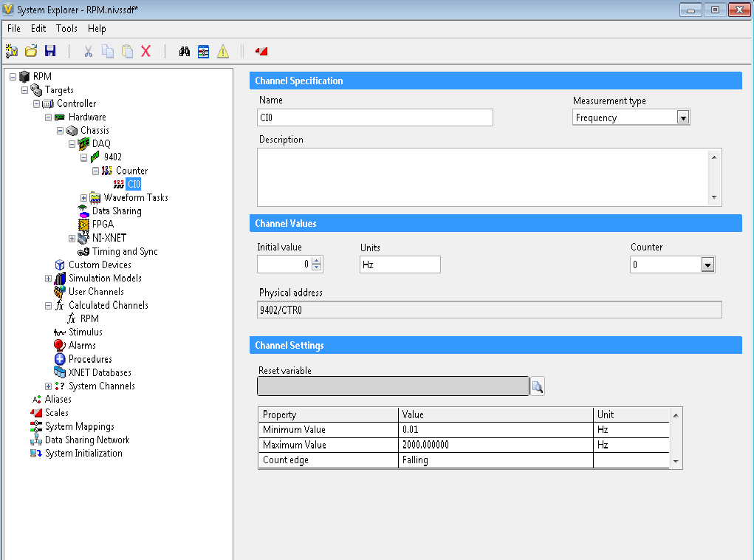Open the Tools menu
The height and width of the screenshot is (560, 754).
67,28
